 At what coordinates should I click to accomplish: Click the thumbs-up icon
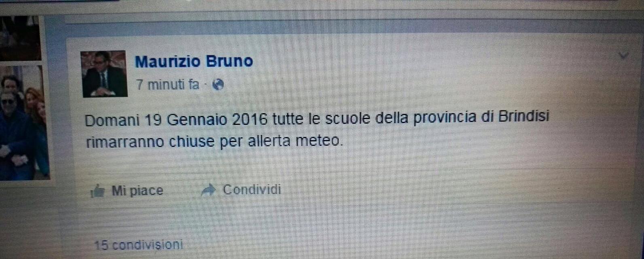tap(98, 191)
